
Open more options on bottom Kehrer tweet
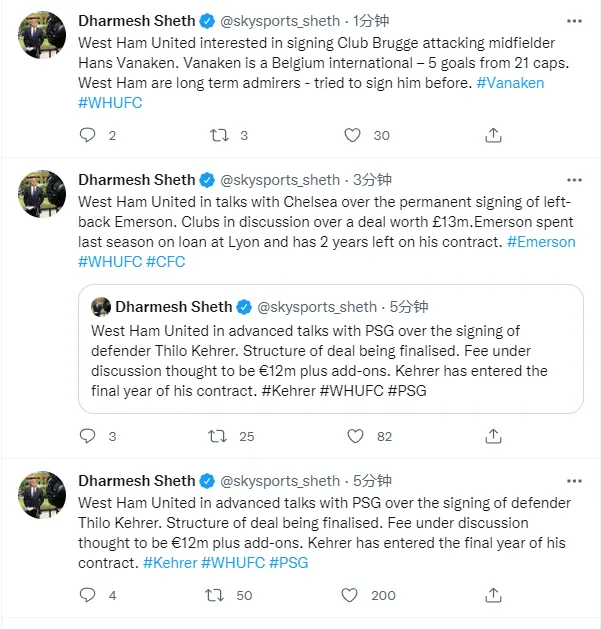click(572, 481)
